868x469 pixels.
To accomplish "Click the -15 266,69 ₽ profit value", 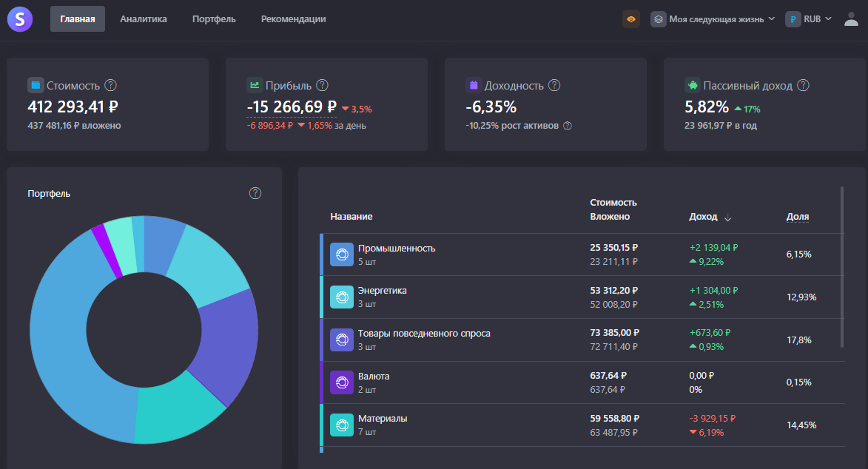I will [x=292, y=107].
